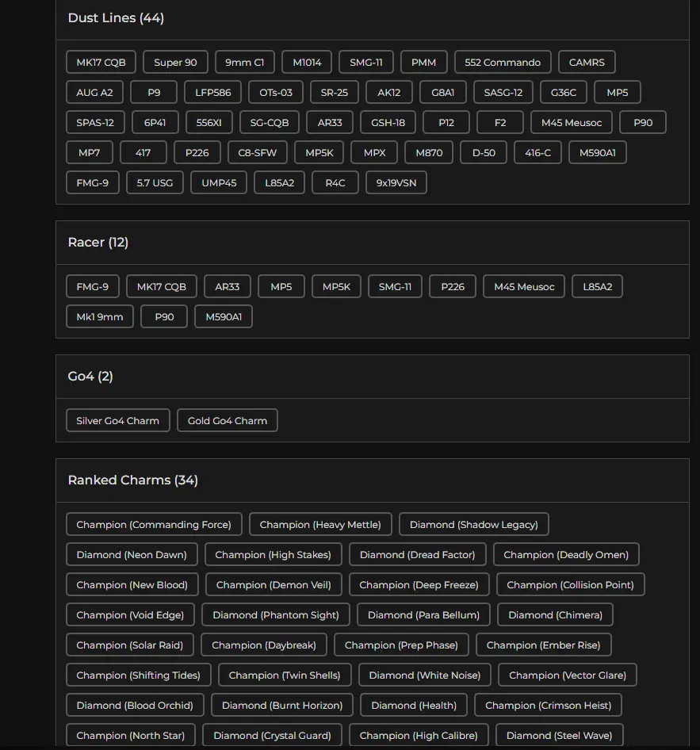
Task: Click the M45 Meusoc tag in Dust Lines
Action: tap(572, 122)
